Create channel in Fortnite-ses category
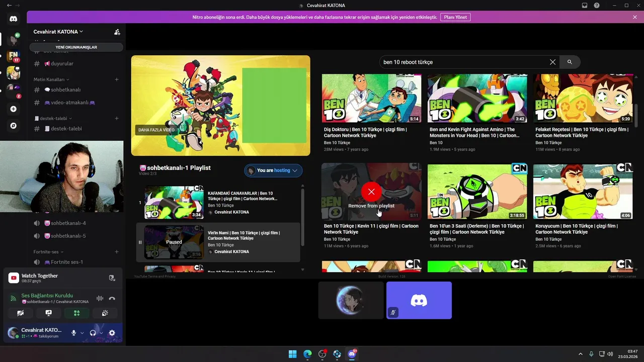 tap(117, 251)
